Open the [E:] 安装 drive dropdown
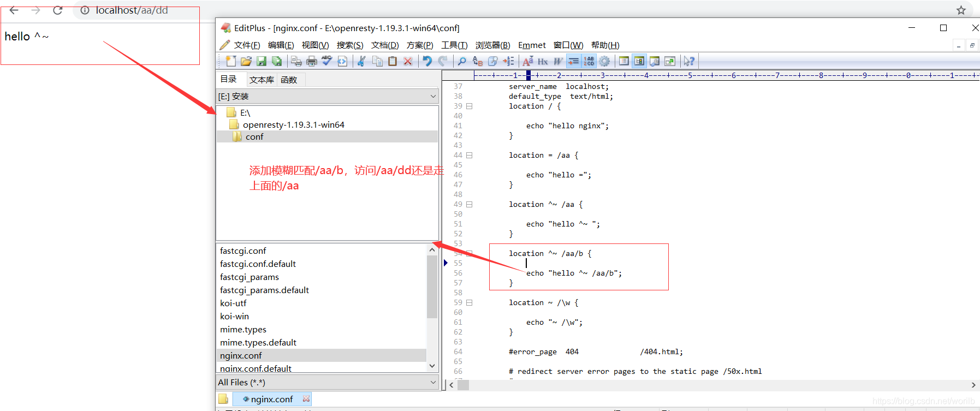The image size is (980, 411). click(328, 96)
